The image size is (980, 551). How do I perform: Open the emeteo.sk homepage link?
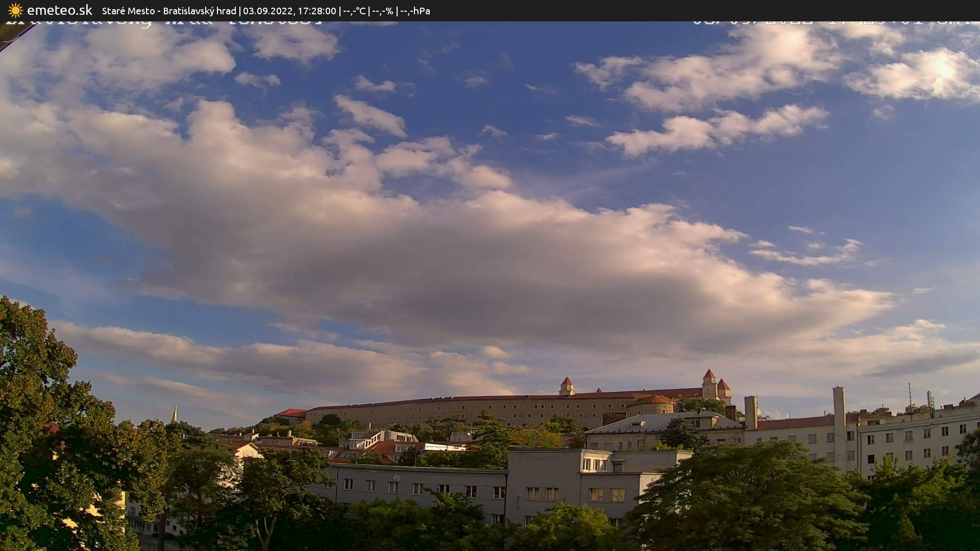point(59,10)
